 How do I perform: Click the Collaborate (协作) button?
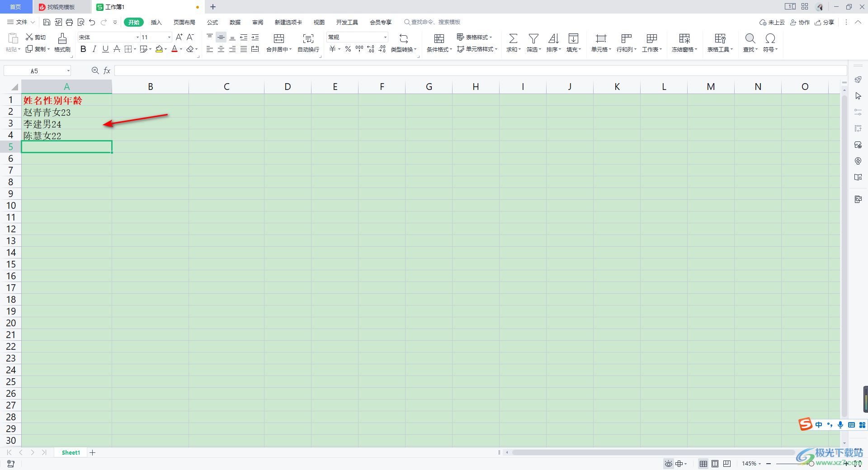800,22
